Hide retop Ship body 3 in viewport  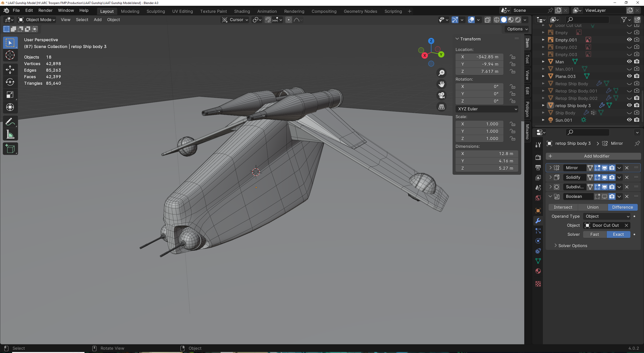(x=629, y=105)
